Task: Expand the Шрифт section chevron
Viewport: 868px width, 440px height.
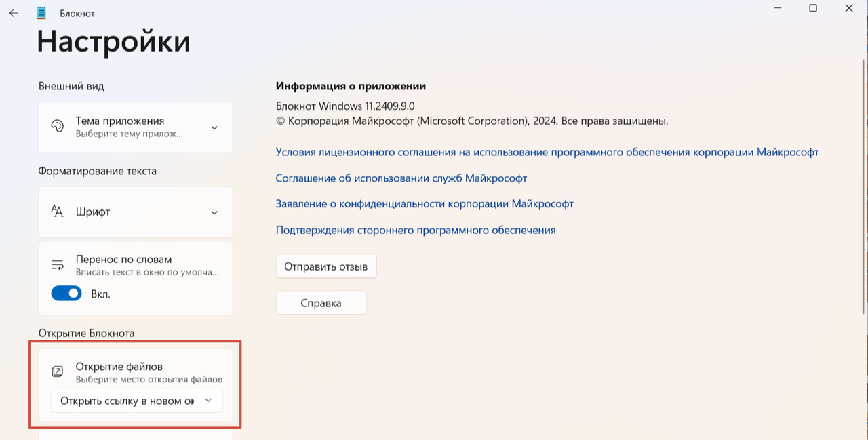Action: click(214, 212)
